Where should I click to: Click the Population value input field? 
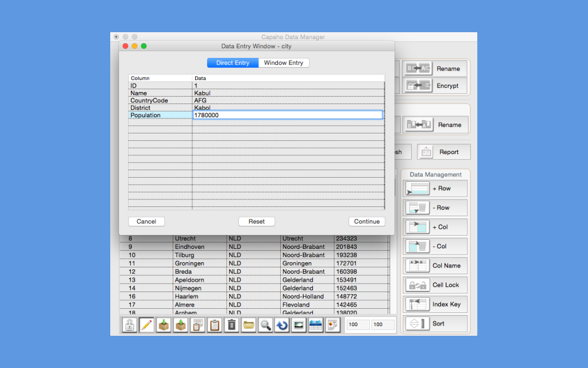coord(287,114)
